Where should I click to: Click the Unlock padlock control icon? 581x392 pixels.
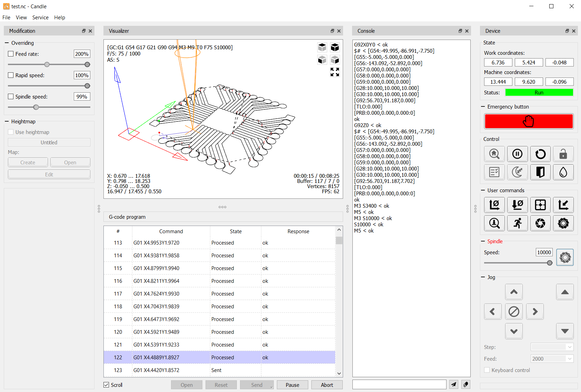pyautogui.click(x=563, y=154)
